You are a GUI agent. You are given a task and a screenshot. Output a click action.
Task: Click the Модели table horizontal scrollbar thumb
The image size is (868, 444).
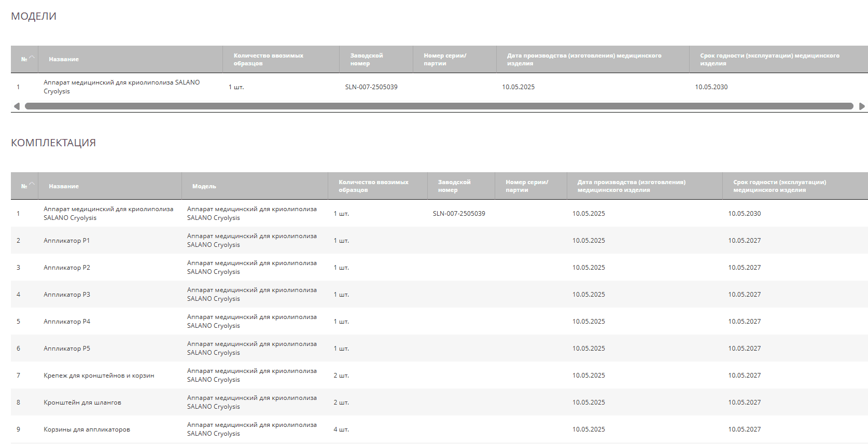(x=439, y=106)
